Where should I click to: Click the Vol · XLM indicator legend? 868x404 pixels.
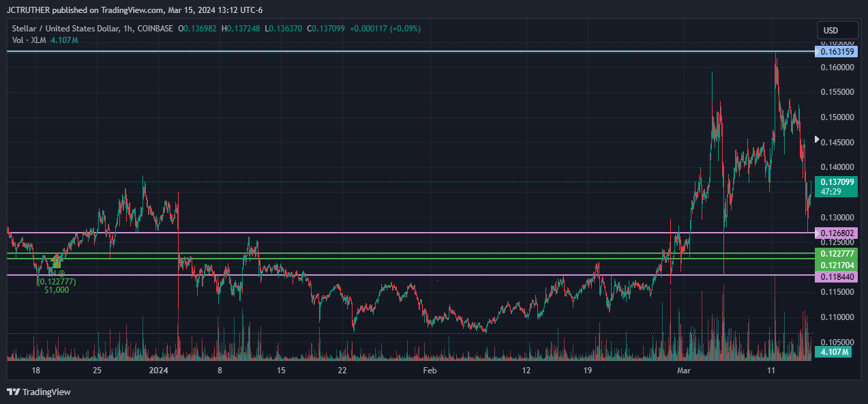29,40
